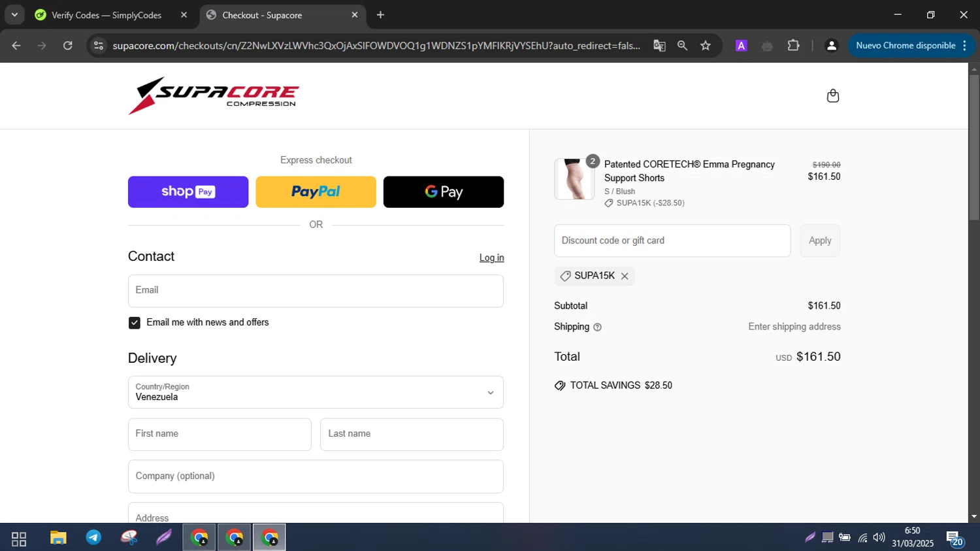Select the Checkout - Supacore tab
Screen dimensions: 980x551
pos(282,15)
